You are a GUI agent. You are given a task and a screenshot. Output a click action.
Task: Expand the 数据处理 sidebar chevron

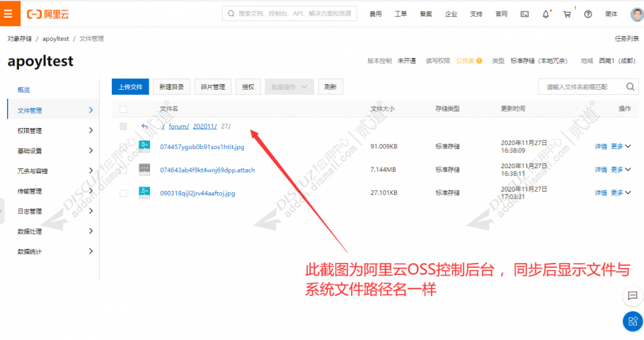pos(91,231)
